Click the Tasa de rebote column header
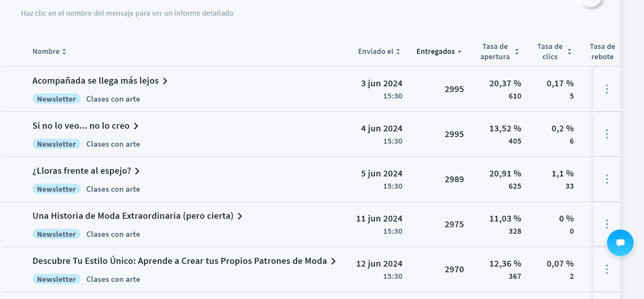The height and width of the screenshot is (299, 644). [x=602, y=52]
